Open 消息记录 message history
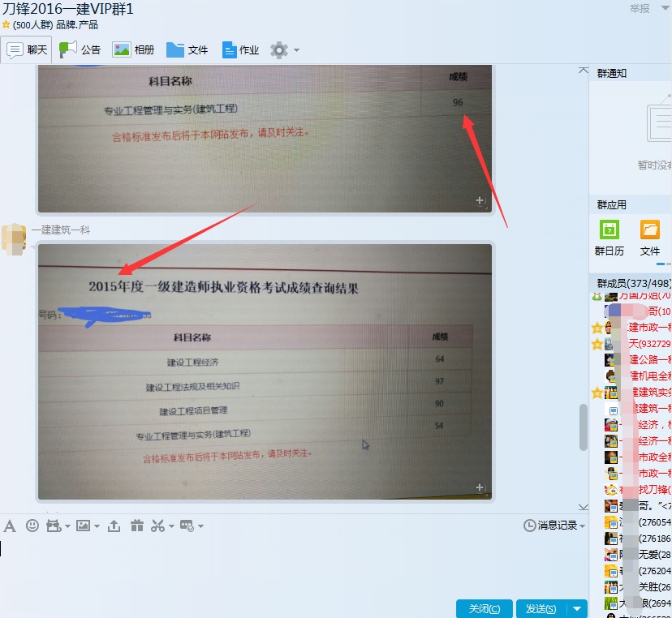The image size is (672, 618). click(550, 526)
